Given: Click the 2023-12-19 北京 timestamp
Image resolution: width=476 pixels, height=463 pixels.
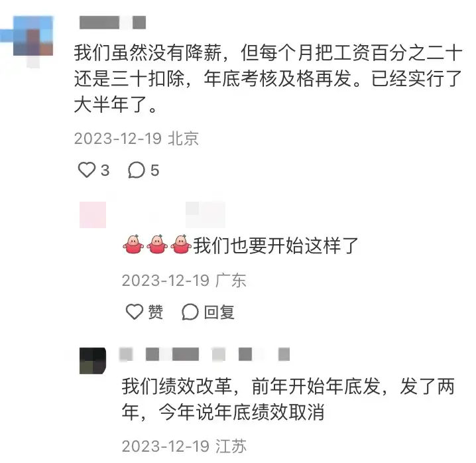Looking at the screenshot, I should (137, 139).
